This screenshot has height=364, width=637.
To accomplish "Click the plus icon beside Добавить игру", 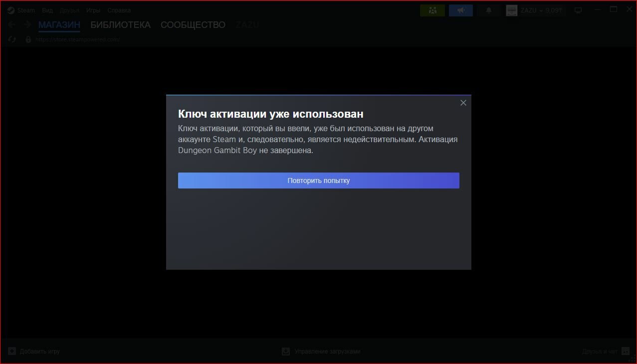I will coord(12,352).
